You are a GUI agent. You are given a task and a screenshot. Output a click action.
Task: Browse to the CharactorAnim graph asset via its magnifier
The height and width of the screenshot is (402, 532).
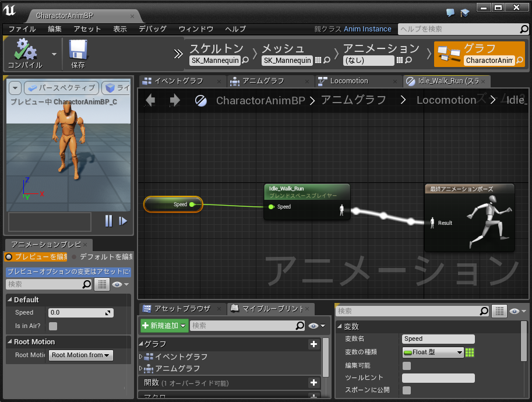coord(520,61)
